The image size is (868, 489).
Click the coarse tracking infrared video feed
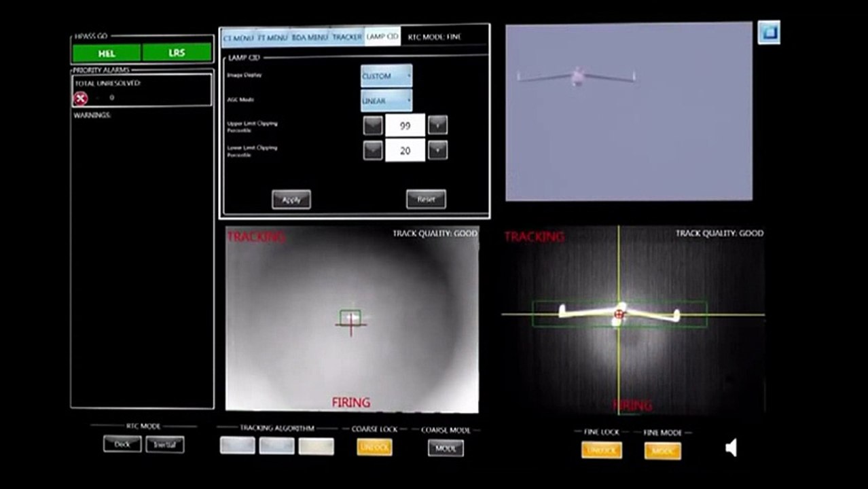pyautogui.click(x=352, y=319)
